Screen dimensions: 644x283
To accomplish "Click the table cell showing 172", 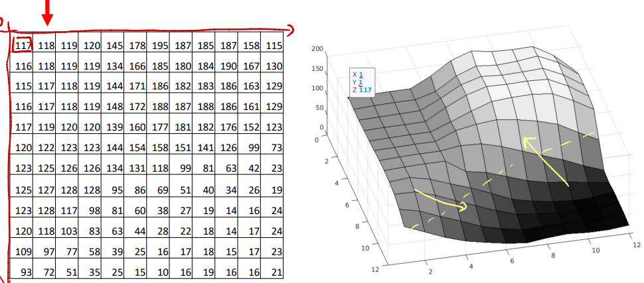I will (x=135, y=103).
